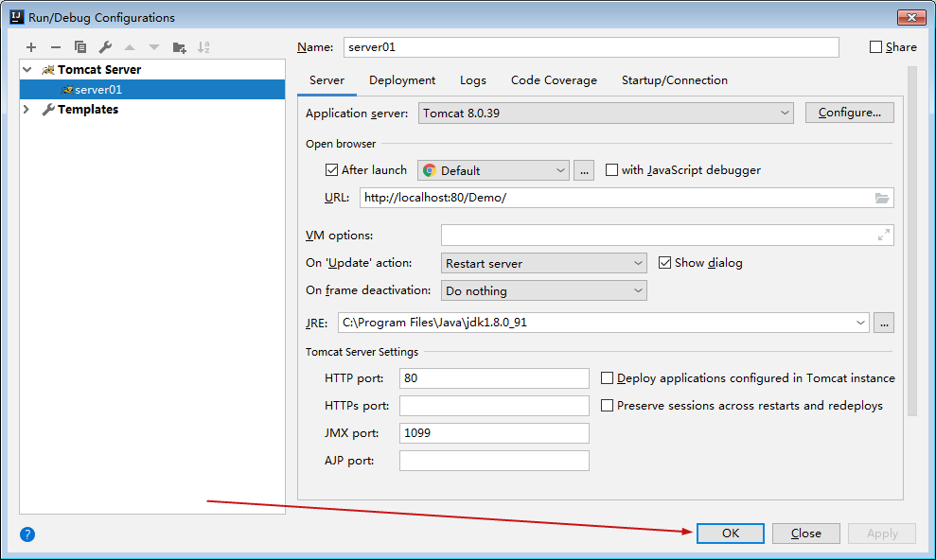Click the right panel vertical scrollbar
This screenshot has height=560, width=936.
[x=911, y=241]
